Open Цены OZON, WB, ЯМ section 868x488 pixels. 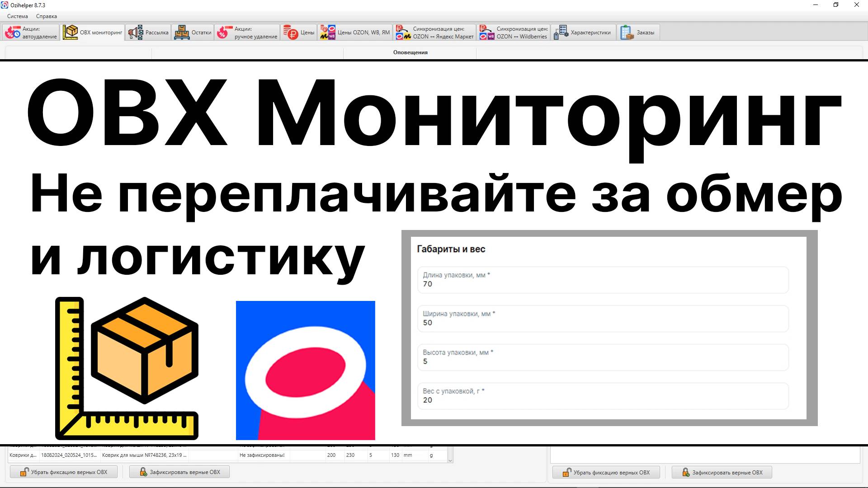point(355,33)
